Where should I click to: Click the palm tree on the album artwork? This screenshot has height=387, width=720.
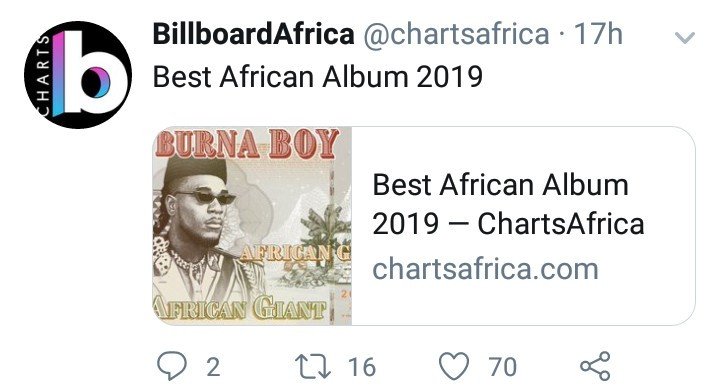[x=327, y=230]
